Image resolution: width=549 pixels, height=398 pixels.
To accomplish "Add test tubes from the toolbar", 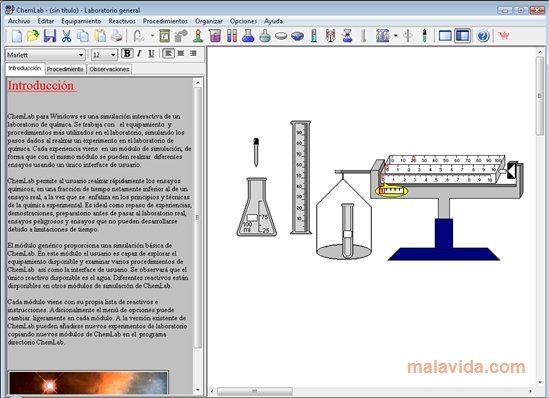I will coord(231,36).
